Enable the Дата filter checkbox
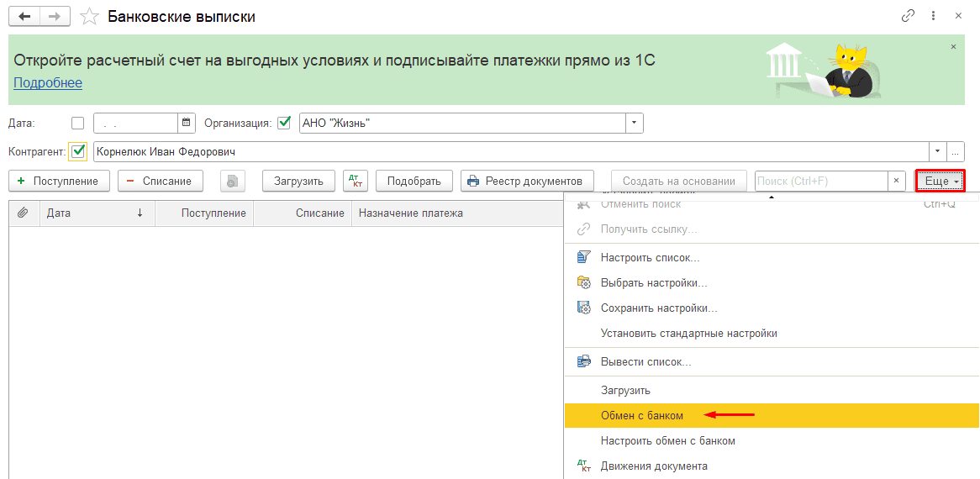Viewport: 980px width, 479px height. [x=78, y=123]
